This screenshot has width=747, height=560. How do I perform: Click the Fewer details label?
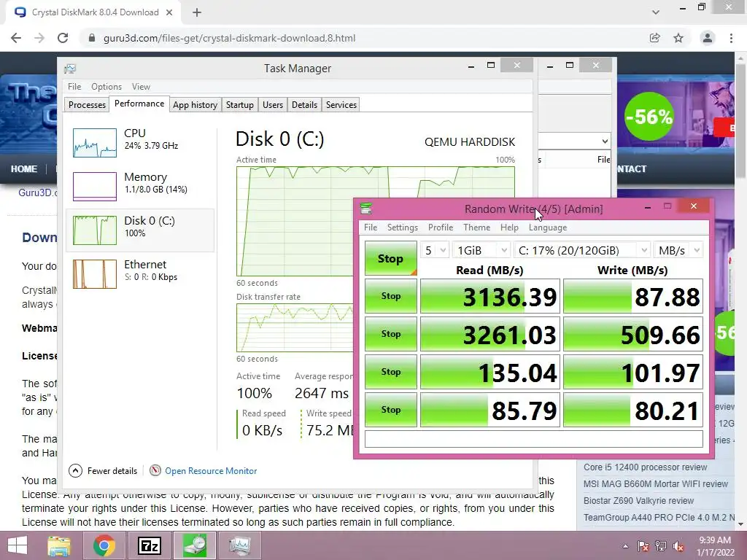[x=112, y=470]
